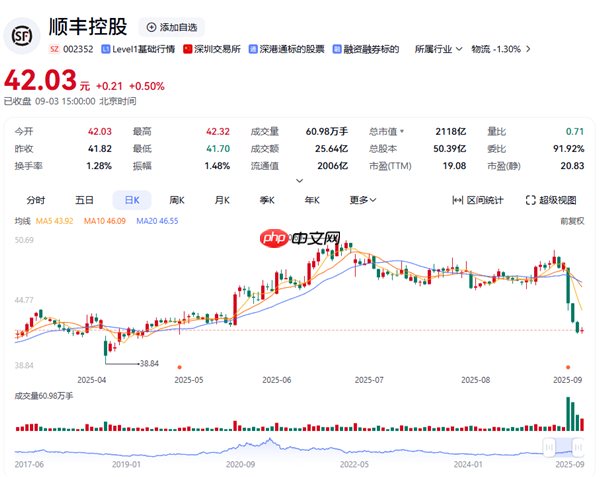Add stock via 添加自选 button
Image resolution: width=600 pixels, height=477 pixels.
click(171, 27)
